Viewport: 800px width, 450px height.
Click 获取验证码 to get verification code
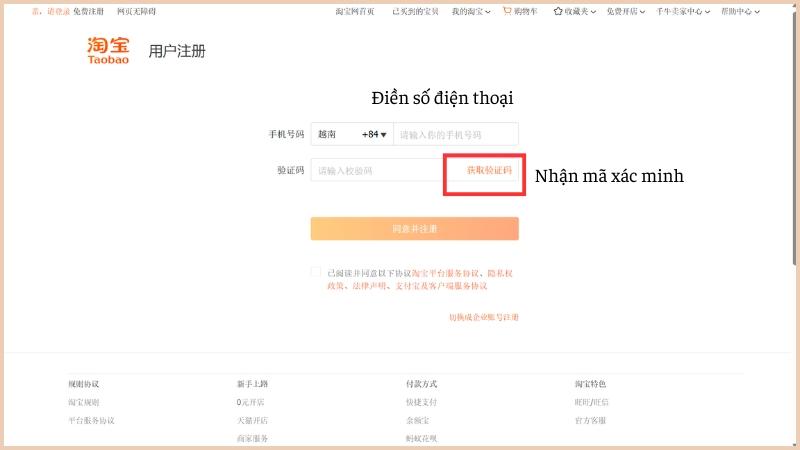tap(489, 170)
